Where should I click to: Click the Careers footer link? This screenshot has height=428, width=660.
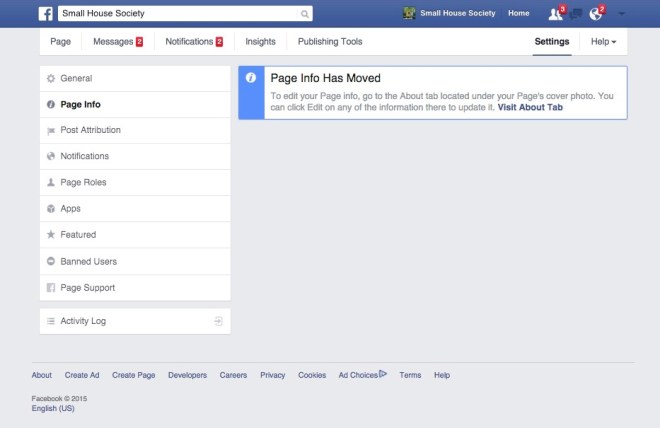coord(233,375)
